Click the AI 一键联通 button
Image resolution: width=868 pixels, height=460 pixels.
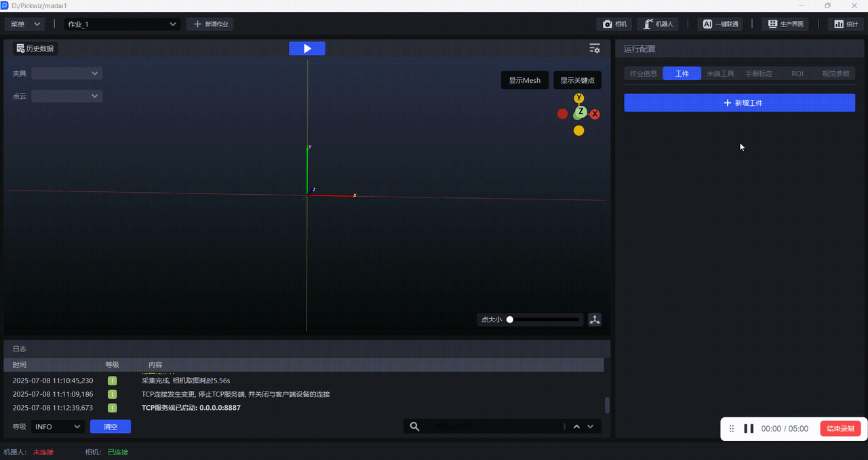click(x=719, y=24)
